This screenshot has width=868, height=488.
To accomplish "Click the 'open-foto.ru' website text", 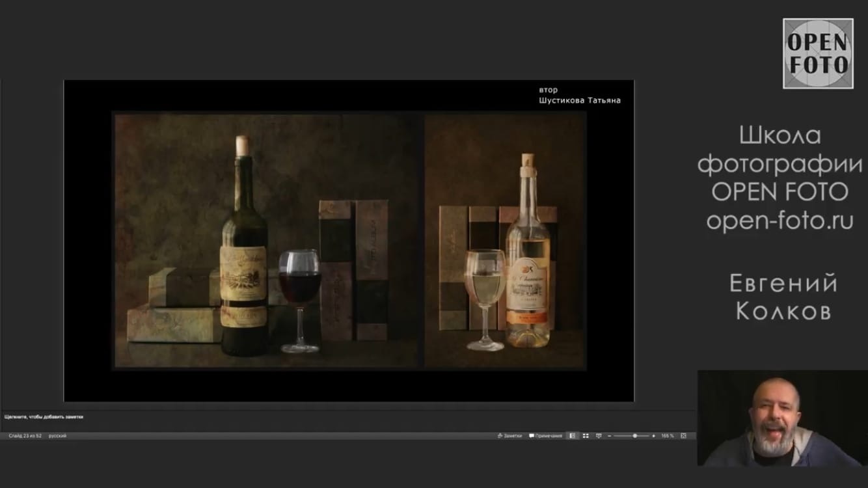I will point(780,221).
